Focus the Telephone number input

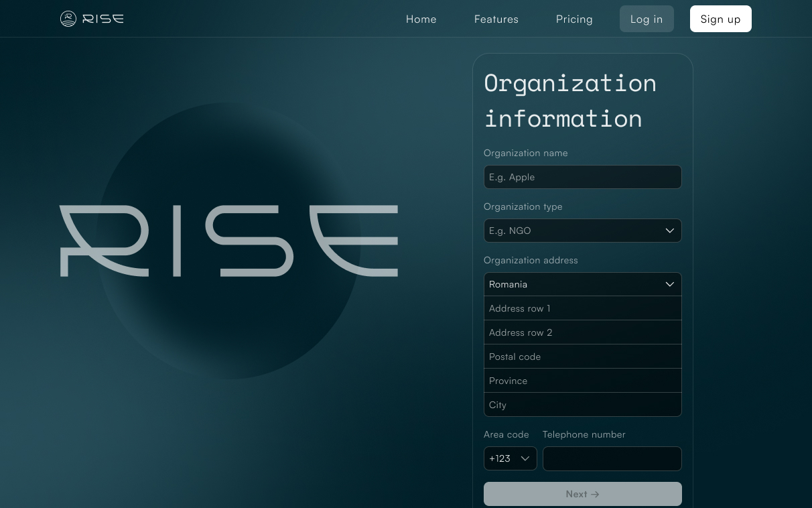pyautogui.click(x=612, y=458)
